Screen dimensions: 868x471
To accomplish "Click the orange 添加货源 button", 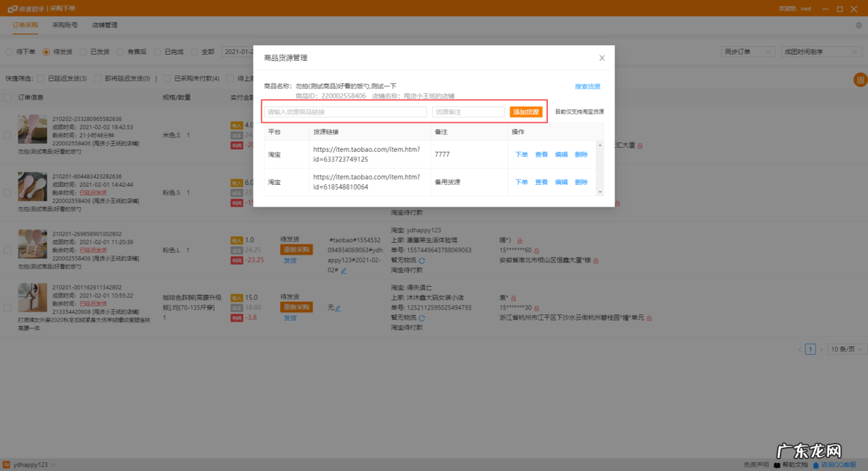I will tap(525, 111).
